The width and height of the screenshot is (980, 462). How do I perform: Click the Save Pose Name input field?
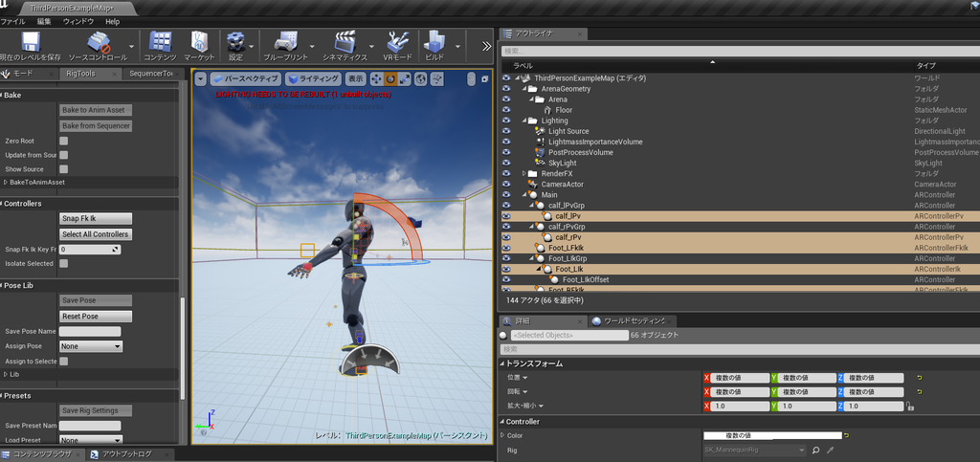coord(90,332)
